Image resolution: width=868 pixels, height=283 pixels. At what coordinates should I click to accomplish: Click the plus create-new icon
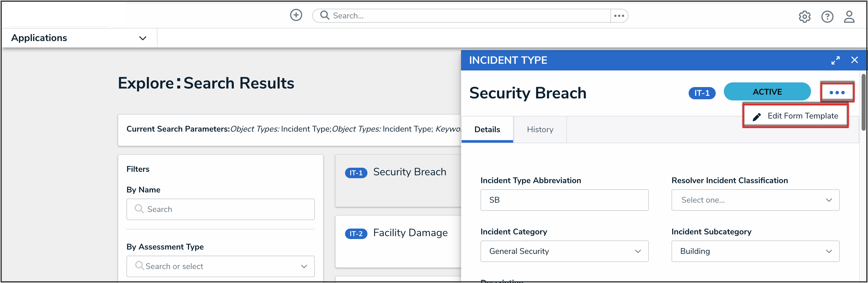tap(296, 15)
